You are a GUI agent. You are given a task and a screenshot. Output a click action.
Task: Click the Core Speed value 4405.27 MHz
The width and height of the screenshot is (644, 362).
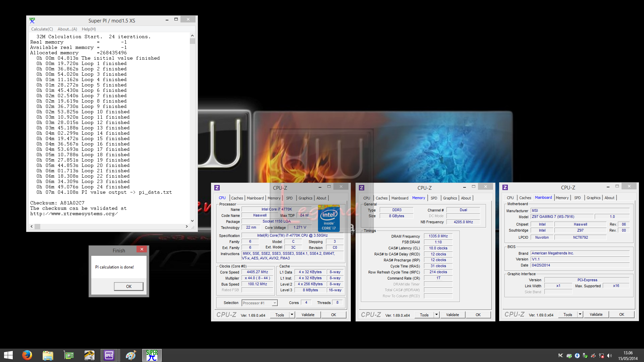click(x=257, y=272)
